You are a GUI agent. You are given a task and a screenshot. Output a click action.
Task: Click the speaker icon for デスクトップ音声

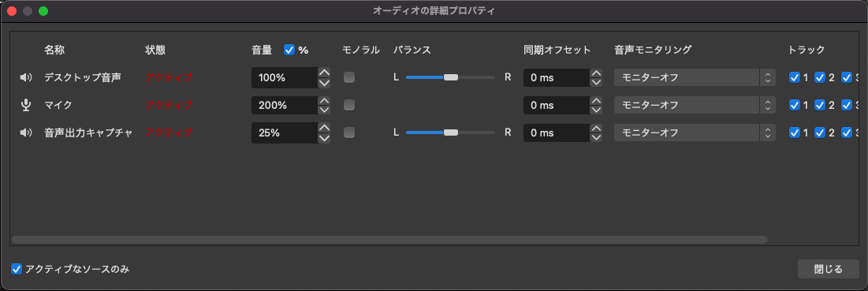pos(25,77)
